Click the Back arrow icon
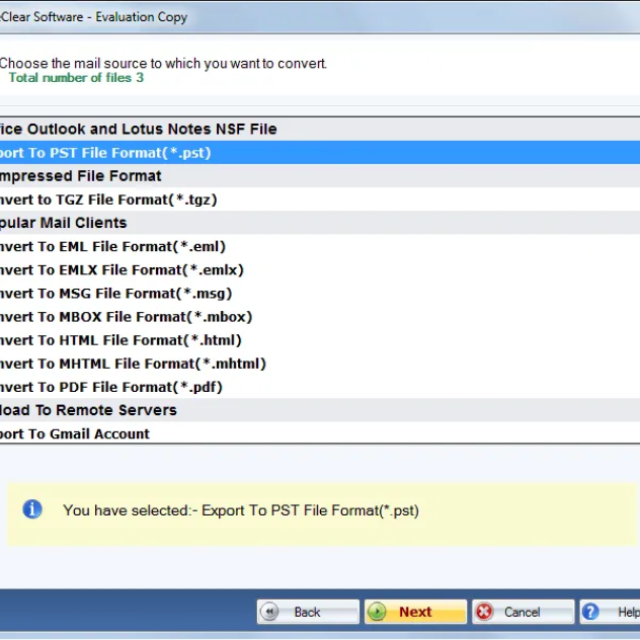Viewport: 640px width, 640px height. 270,612
